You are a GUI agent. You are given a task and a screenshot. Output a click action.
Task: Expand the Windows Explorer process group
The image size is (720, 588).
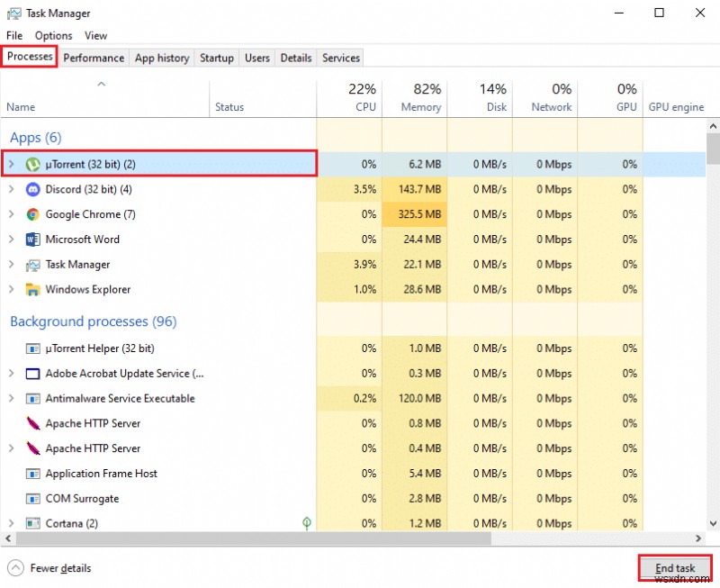[12, 289]
